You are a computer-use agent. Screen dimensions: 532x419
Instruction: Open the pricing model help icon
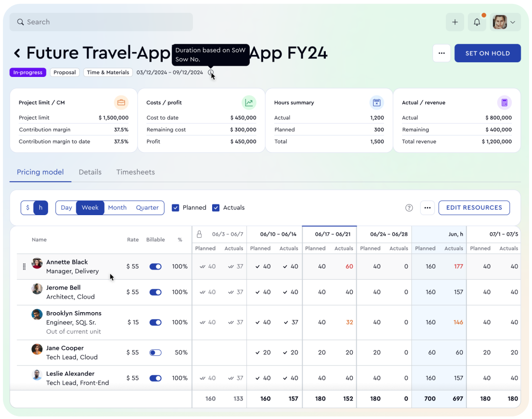pyautogui.click(x=409, y=208)
